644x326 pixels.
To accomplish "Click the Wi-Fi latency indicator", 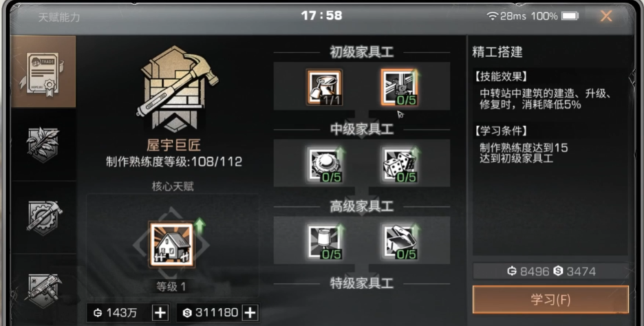I will [x=506, y=16].
